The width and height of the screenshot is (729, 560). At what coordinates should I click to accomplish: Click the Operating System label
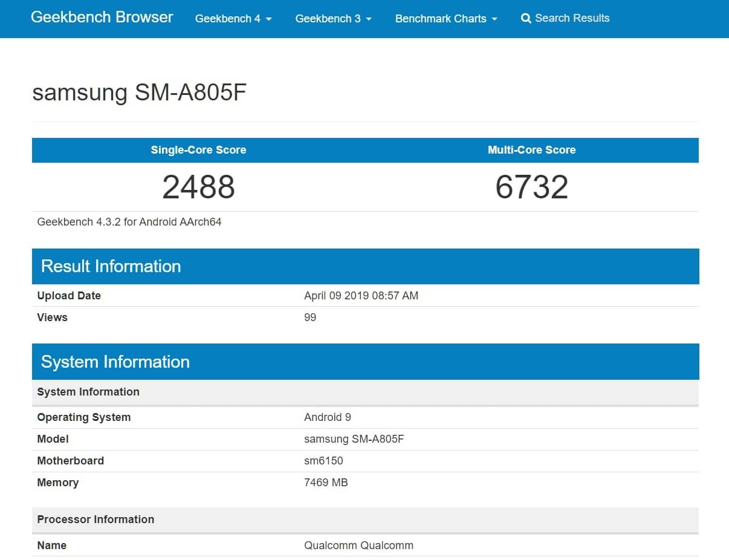coord(83,417)
